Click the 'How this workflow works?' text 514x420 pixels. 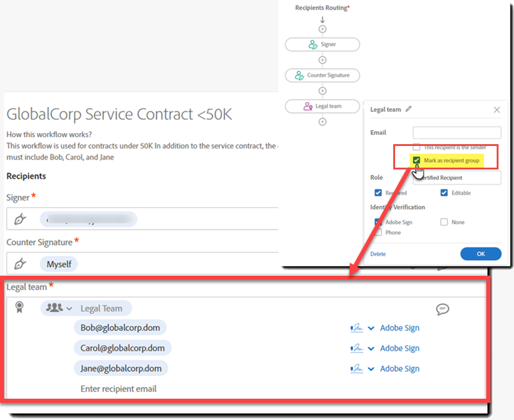[49, 135]
